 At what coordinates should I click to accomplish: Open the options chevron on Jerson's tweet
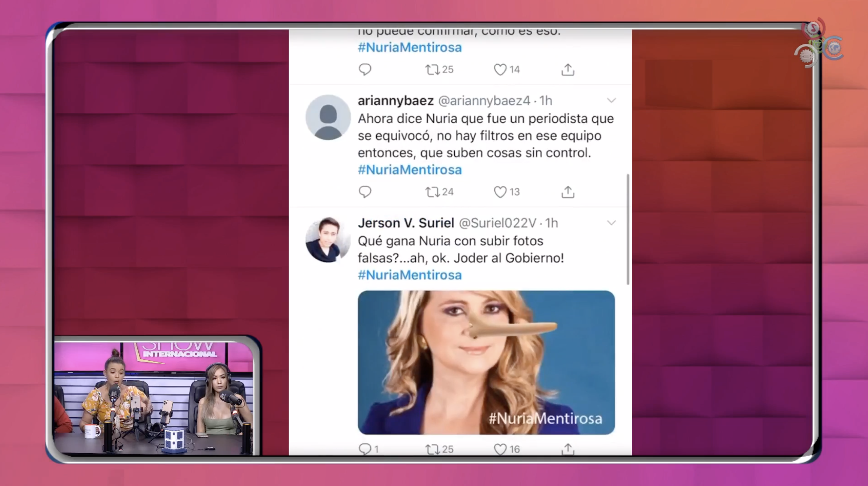click(x=611, y=223)
